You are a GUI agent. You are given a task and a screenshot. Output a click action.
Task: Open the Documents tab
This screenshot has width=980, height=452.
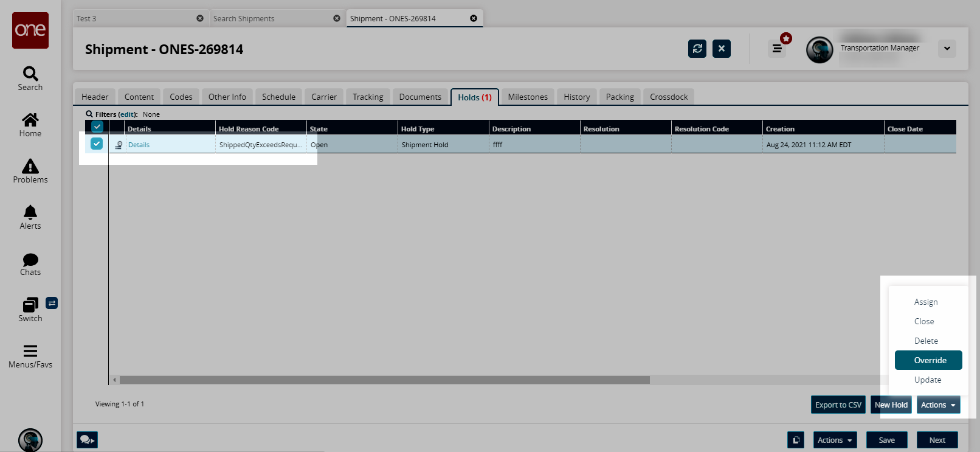click(x=420, y=97)
